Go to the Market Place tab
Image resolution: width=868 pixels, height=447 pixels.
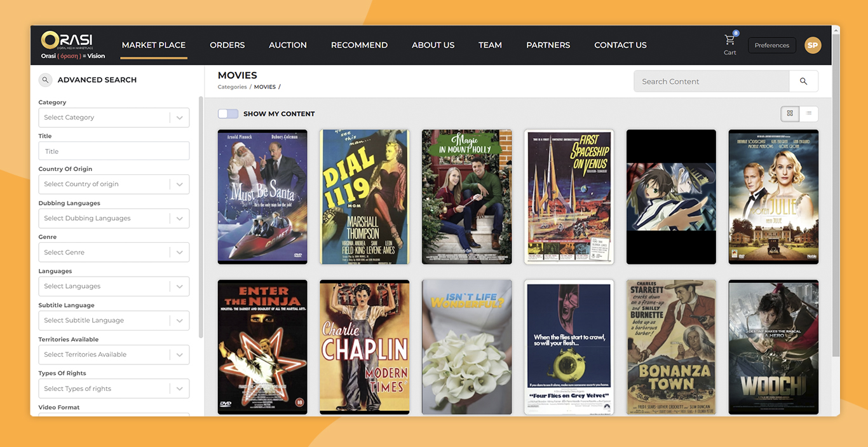154,45
